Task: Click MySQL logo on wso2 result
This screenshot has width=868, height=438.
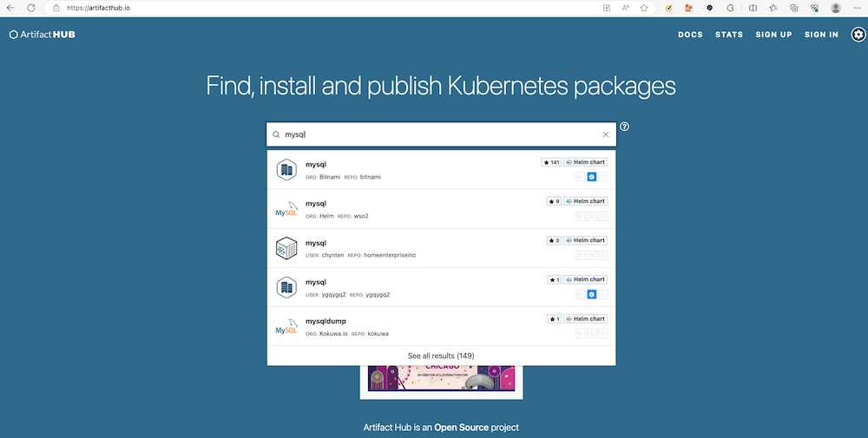Action: (x=286, y=209)
